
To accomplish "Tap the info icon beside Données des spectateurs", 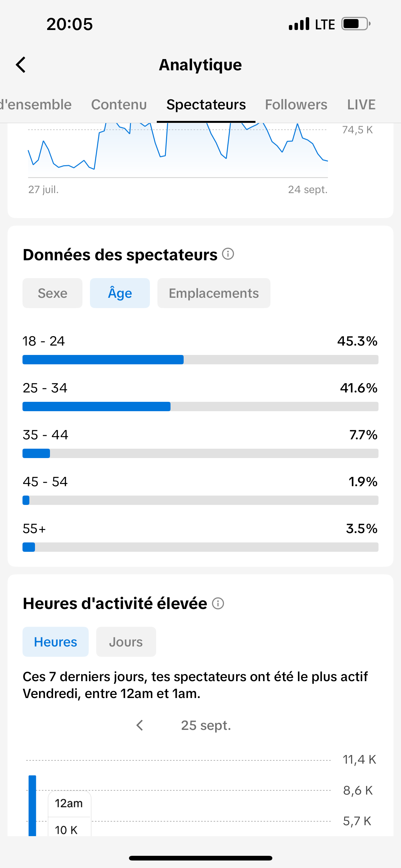I will [x=228, y=254].
